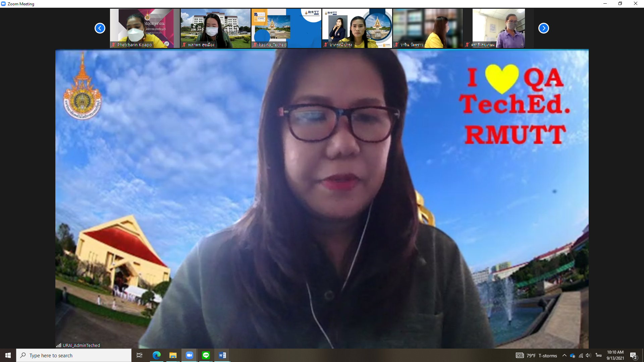Select ศราลี สุขเกษม video thumbnail

click(x=499, y=28)
